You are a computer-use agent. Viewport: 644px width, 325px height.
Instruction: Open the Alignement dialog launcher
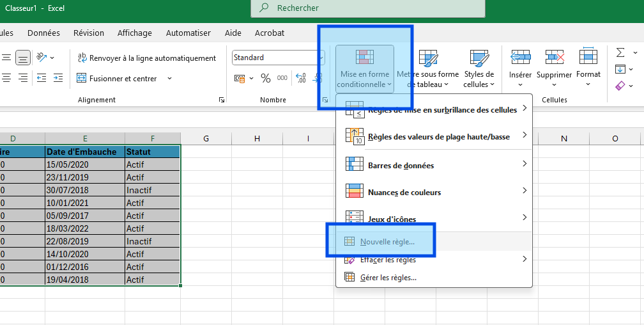pyautogui.click(x=222, y=100)
